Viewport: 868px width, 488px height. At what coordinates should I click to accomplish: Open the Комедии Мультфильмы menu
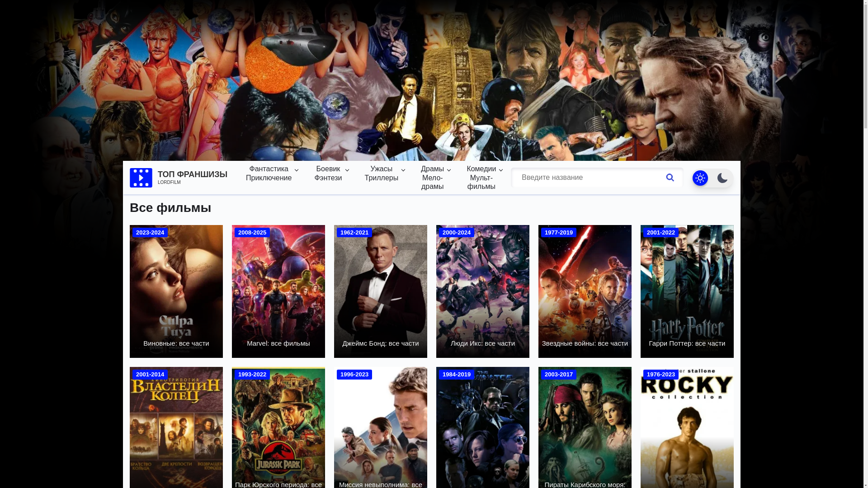coord(481,178)
